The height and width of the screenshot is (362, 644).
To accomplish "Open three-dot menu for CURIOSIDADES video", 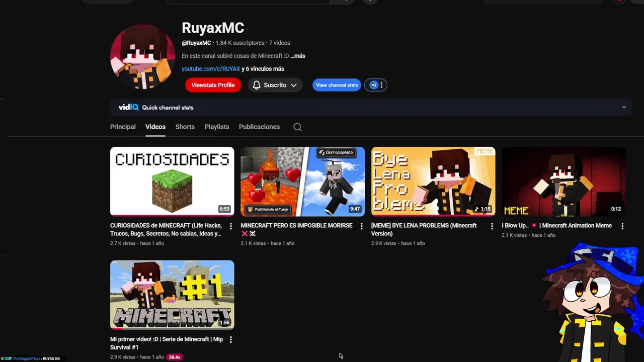I will pyautogui.click(x=231, y=226).
